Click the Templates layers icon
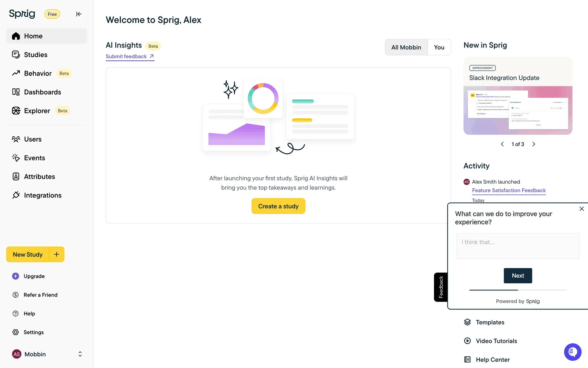 tap(467, 322)
